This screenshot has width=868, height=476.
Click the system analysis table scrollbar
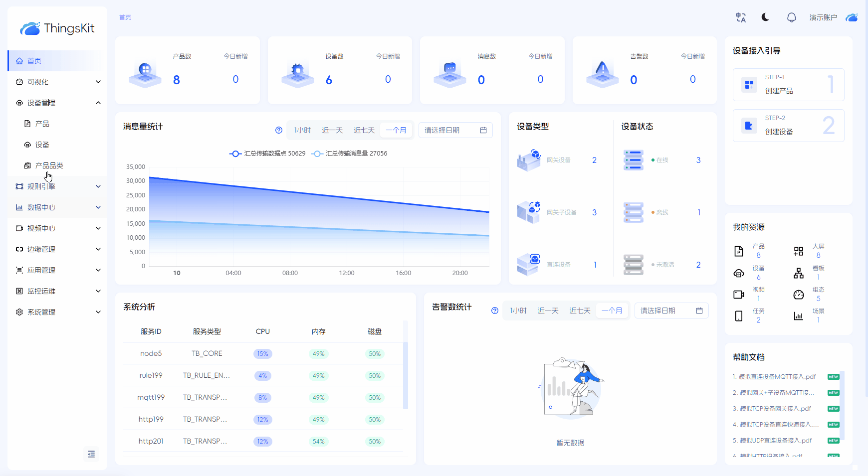point(406,374)
